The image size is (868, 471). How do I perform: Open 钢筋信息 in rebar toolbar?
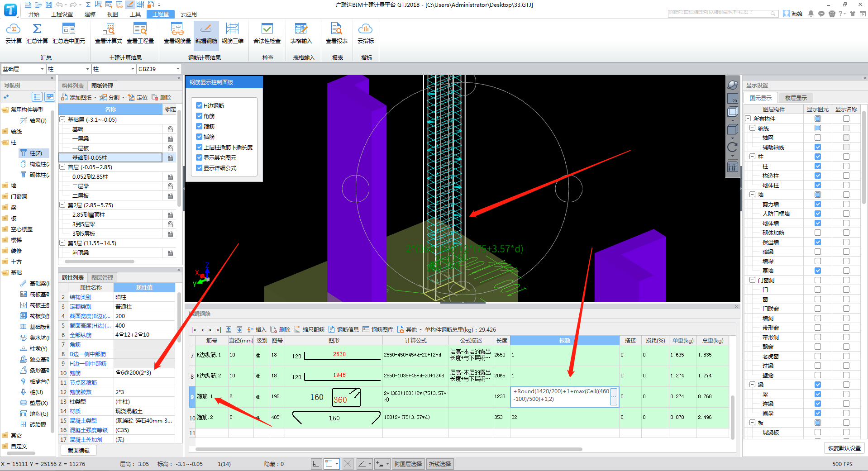point(344,329)
